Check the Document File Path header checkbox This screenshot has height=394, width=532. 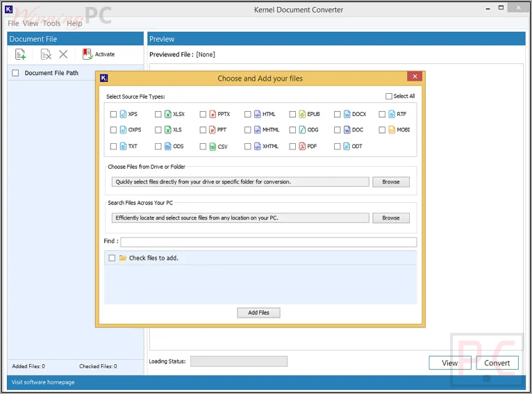click(x=15, y=73)
